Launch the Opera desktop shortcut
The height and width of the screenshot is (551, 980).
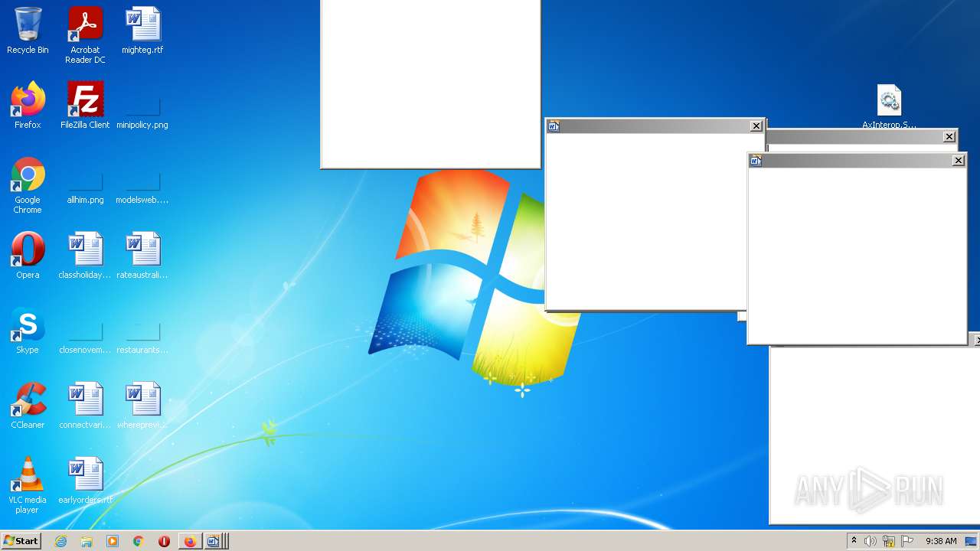[x=28, y=256]
